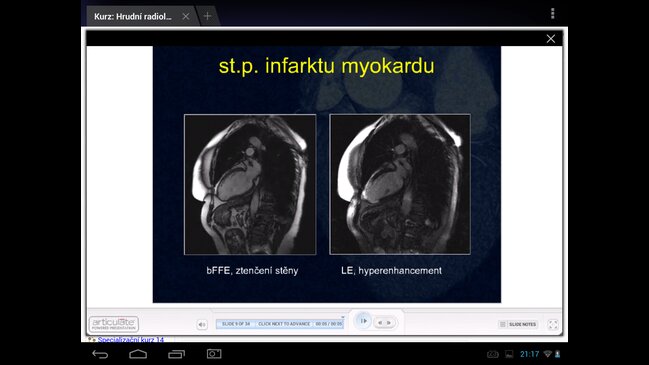This screenshot has width=649, height=365.
Task: Switch to Kurz: Hrudní radiol tab
Action: (132, 17)
